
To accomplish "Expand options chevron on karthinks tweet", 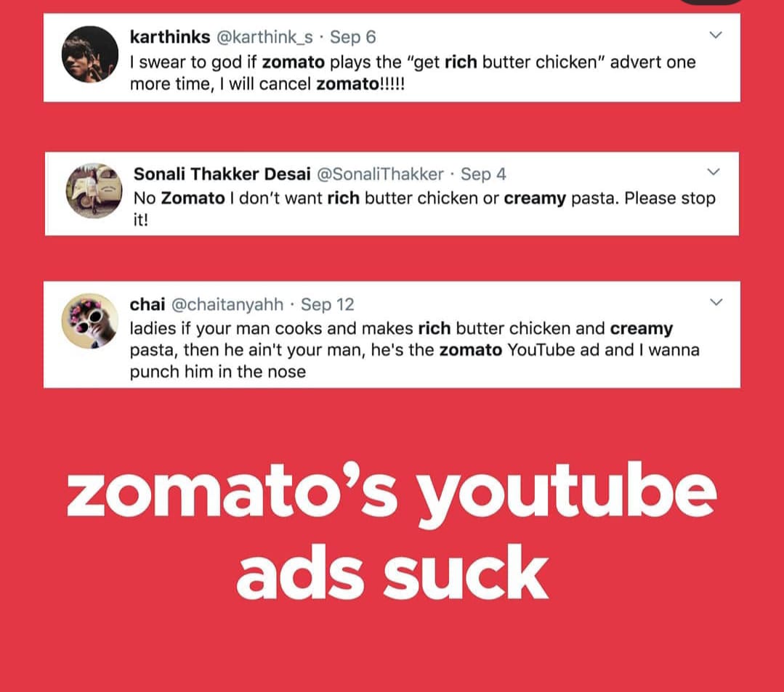I will tap(716, 35).
